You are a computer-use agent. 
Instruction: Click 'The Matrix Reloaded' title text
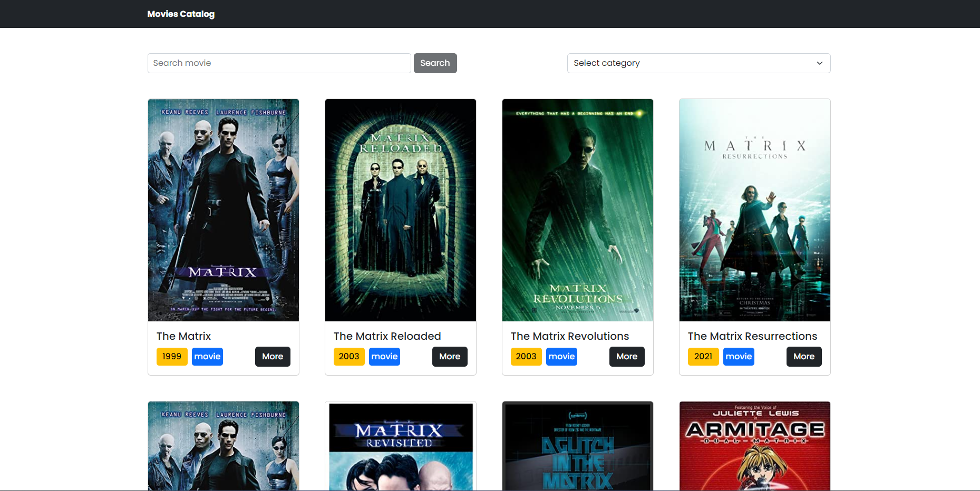point(387,336)
